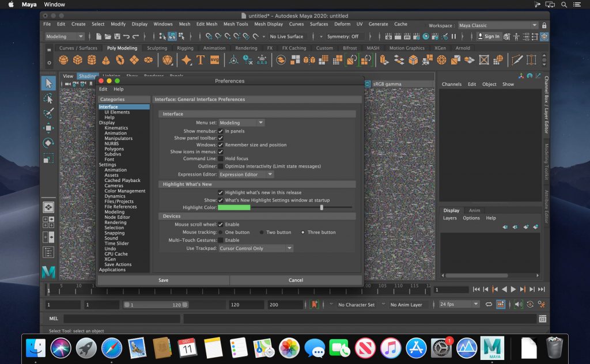Create a platonic solid from the Poly Modeling shelf

tap(166, 59)
